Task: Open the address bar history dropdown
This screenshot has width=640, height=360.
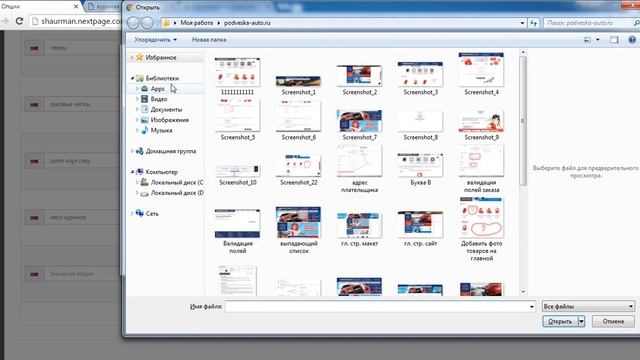Action: point(522,23)
